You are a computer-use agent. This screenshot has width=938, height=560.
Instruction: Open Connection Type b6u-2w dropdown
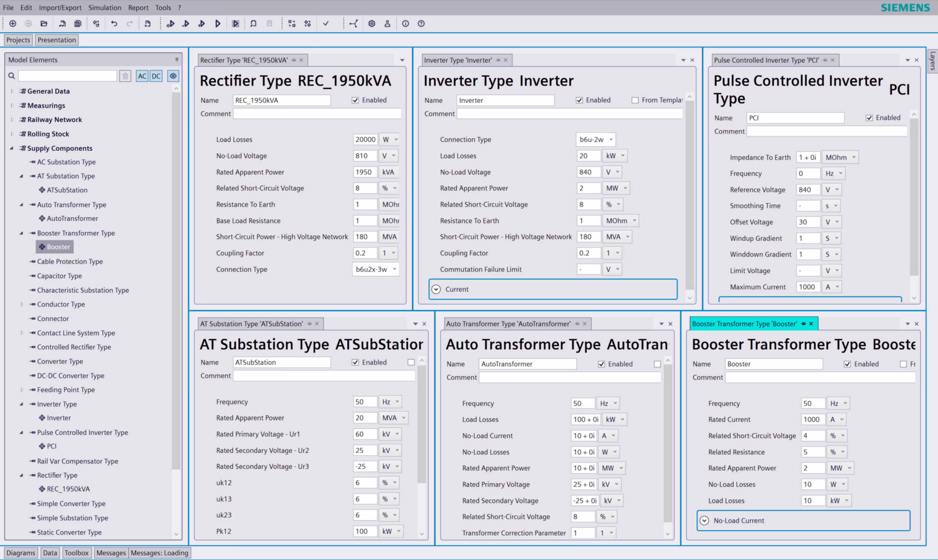(x=596, y=140)
